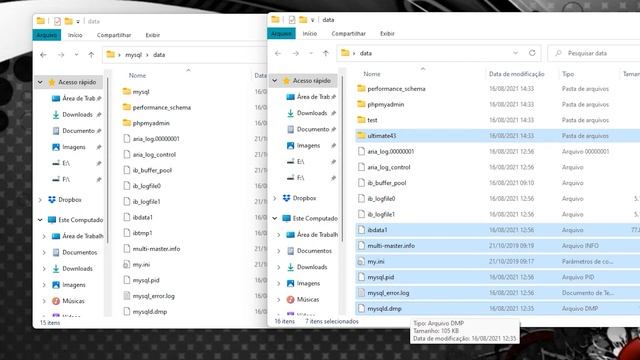The image size is (640, 360).
Task: Open Compartilhar tab in right window
Action: pyautogui.click(x=349, y=33)
